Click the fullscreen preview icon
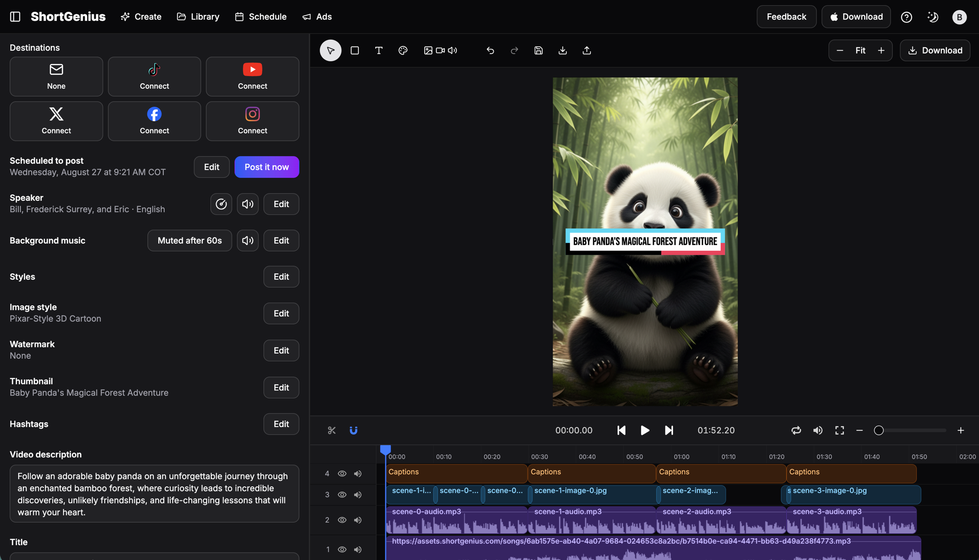Screen dimensions: 979x560 839,431
